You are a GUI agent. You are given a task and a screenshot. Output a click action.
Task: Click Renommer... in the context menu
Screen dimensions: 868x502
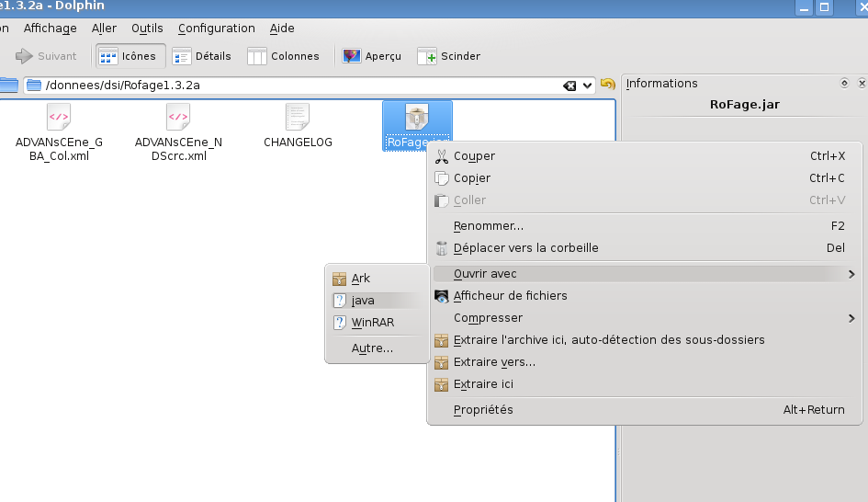tap(489, 226)
